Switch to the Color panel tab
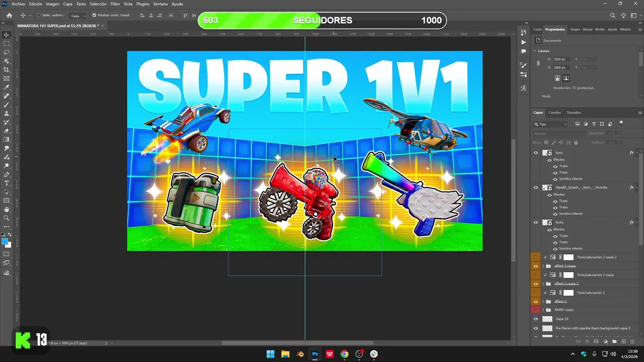Image resolution: width=644 pixels, height=362 pixels. 538,29
